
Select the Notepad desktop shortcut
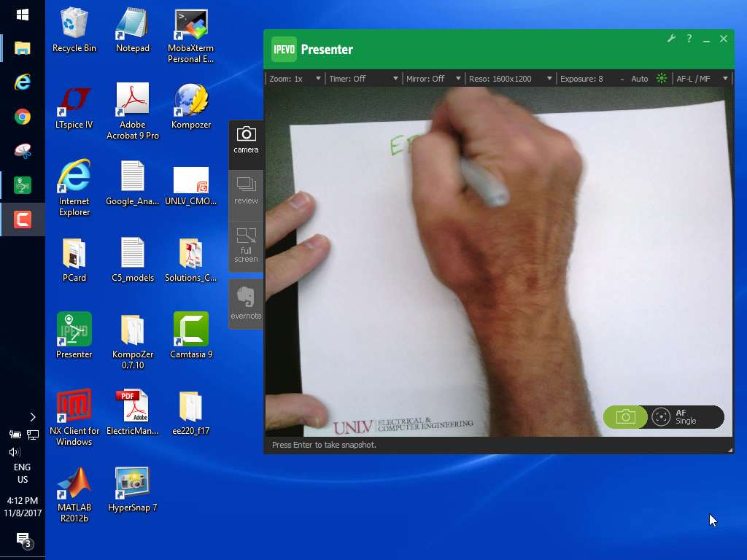[133, 30]
